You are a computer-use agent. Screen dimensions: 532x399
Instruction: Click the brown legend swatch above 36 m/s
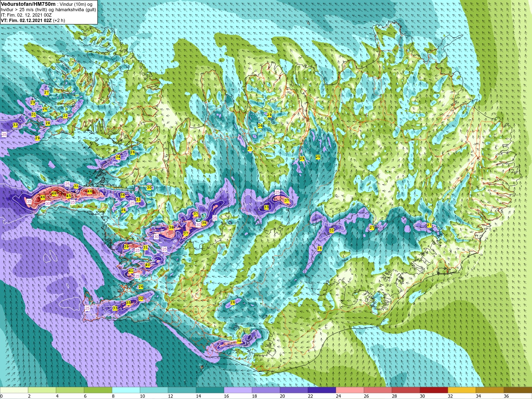pyautogui.click(x=518, y=390)
